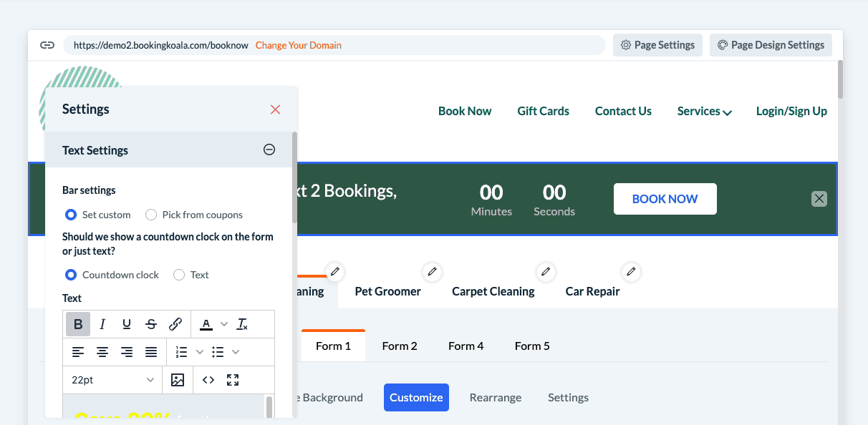
Task: Apply italic formatting to text
Action: (x=102, y=324)
